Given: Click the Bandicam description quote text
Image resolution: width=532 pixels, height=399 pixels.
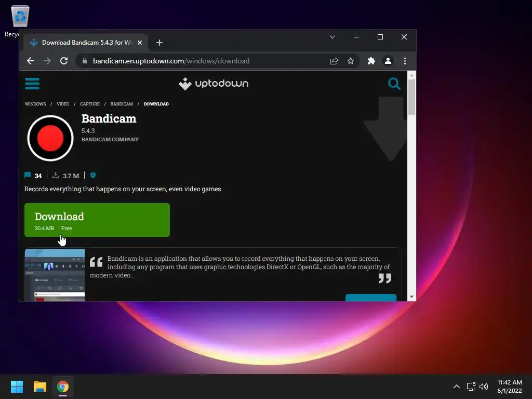Looking at the screenshot, I should tap(240, 267).
